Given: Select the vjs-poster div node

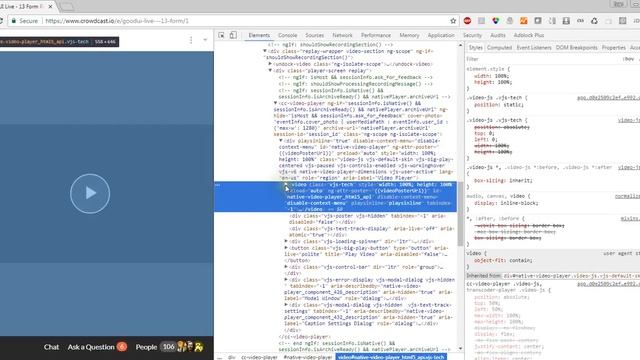Looking at the screenshot, I should point(367,219).
